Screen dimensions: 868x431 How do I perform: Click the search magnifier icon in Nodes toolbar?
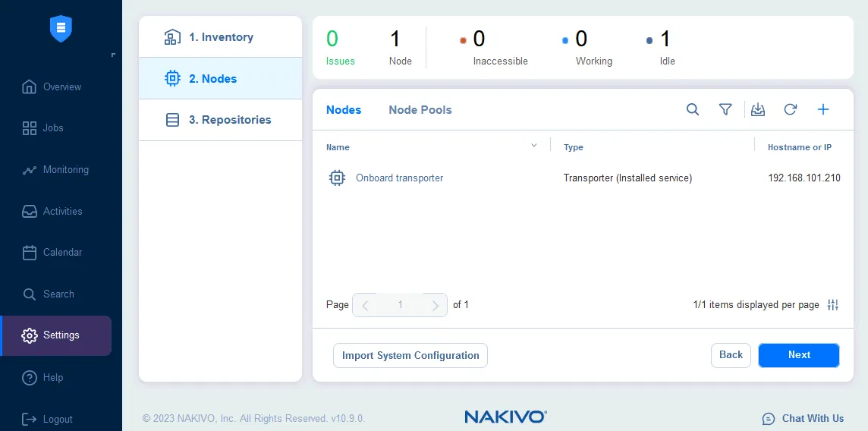[693, 110]
